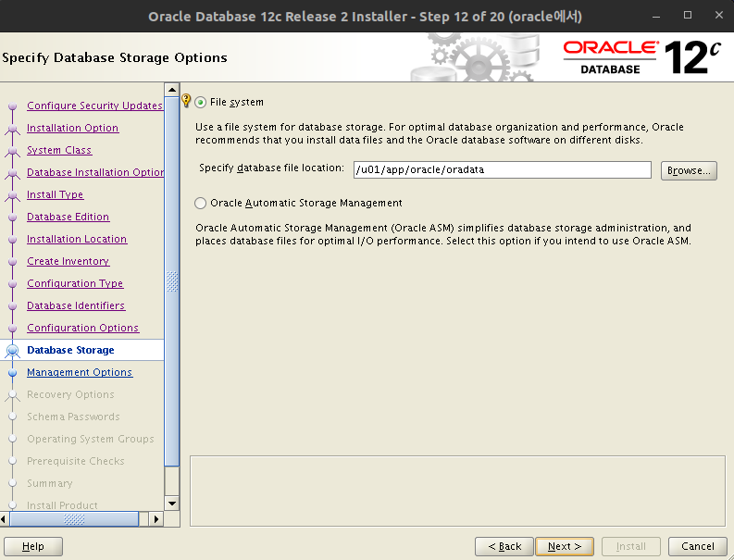Click the 'Specify database file location:' label

coord(271,168)
